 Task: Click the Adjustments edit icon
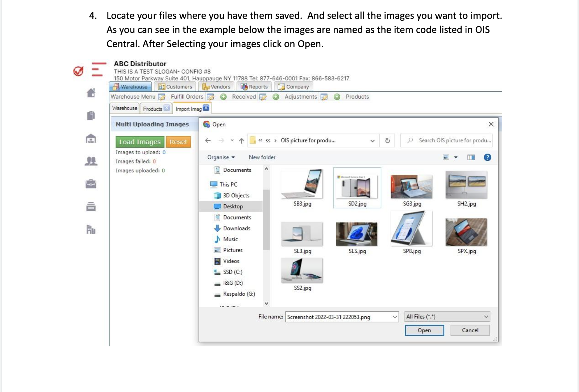(324, 97)
